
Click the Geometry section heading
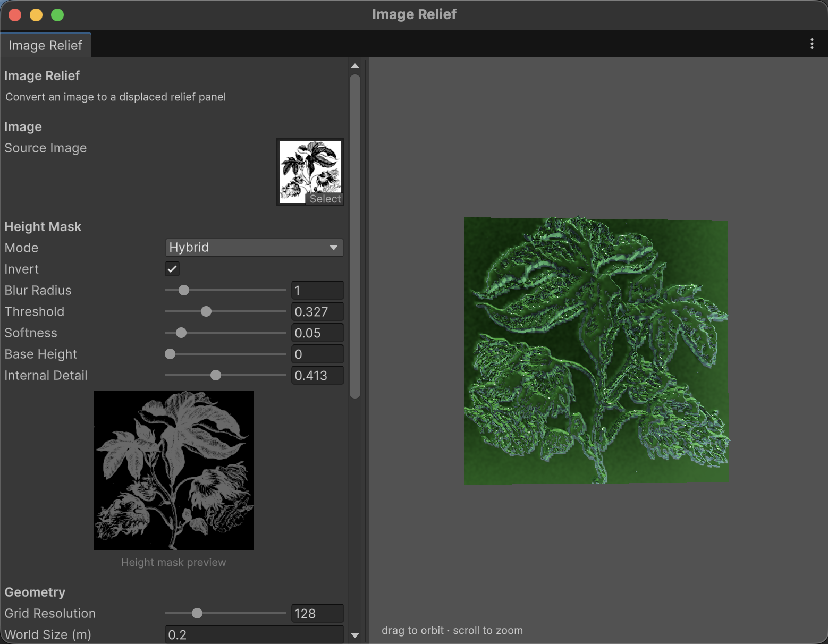(35, 592)
